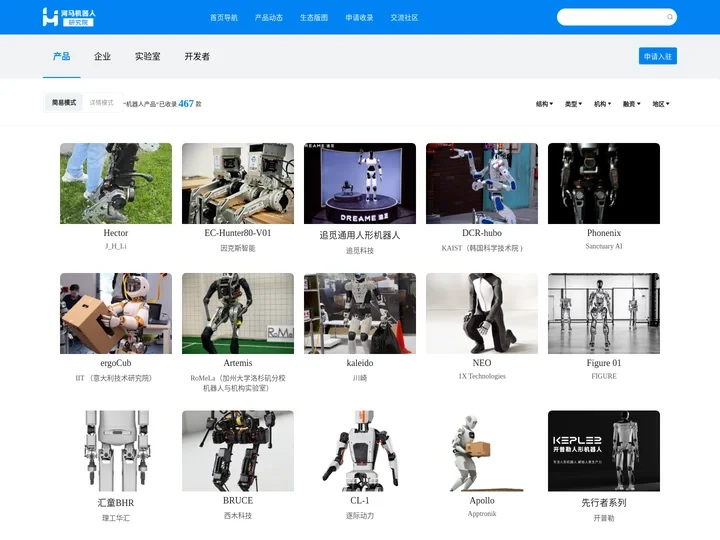Click the kaleido product title
The image size is (720, 540).
[360, 363]
